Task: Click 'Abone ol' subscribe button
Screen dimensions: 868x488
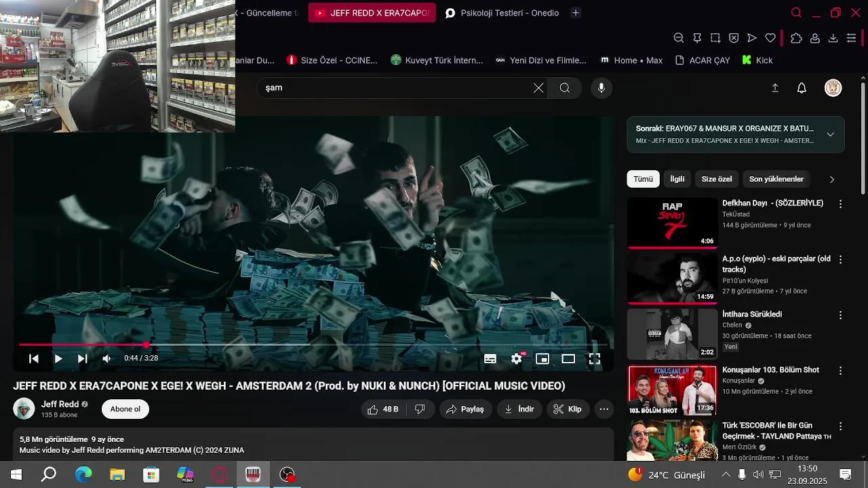Action: tap(125, 409)
